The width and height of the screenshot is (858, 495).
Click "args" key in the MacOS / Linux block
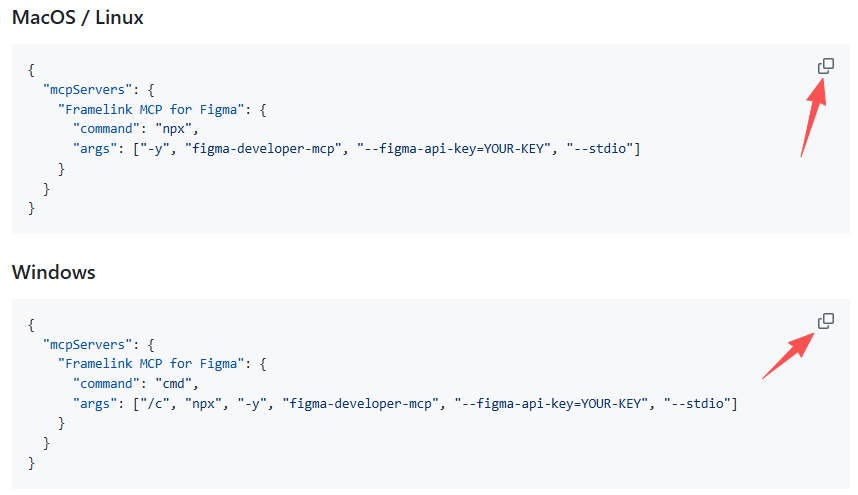click(x=95, y=149)
